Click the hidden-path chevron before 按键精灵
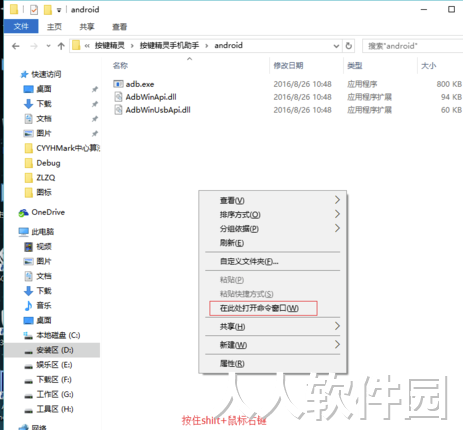The width and height of the screenshot is (463, 430). click(87, 46)
